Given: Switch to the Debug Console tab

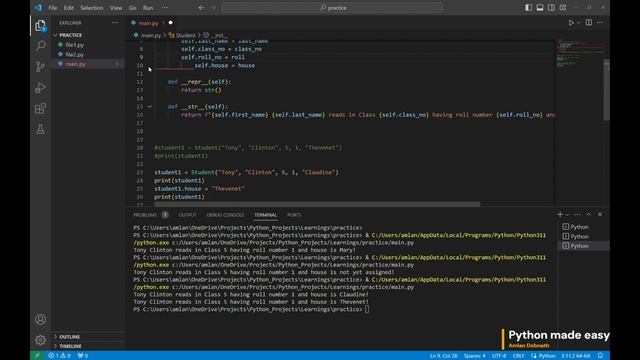Looking at the screenshot, I should (225, 215).
